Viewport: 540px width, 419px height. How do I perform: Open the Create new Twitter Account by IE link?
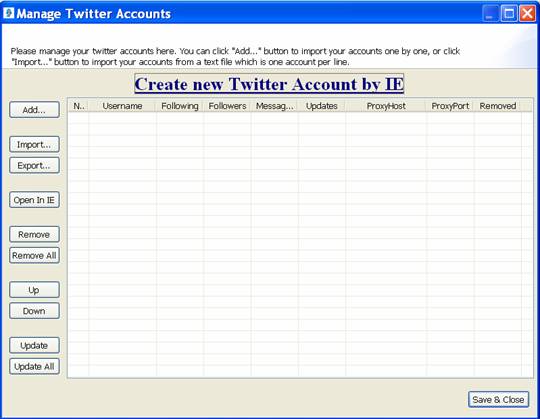pyautogui.click(x=269, y=84)
